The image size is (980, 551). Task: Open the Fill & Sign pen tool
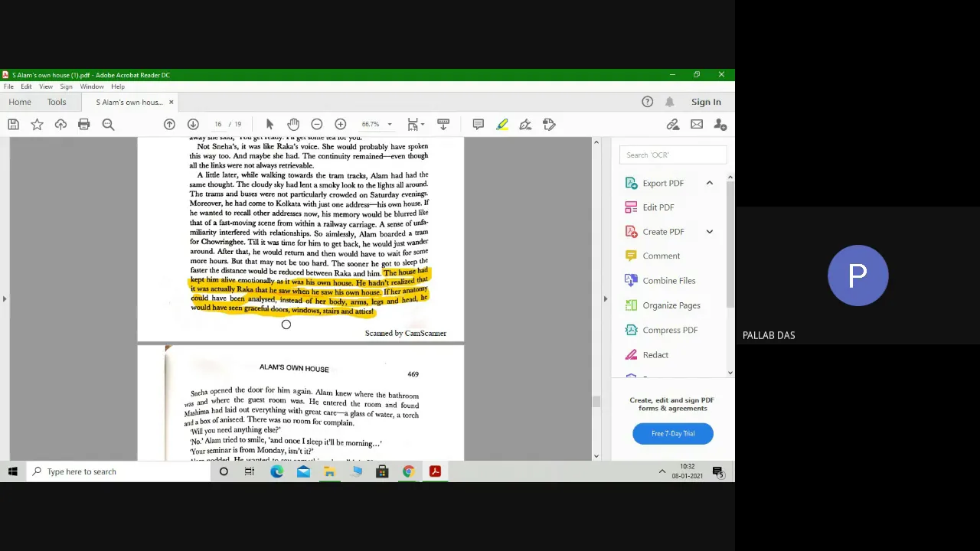click(x=525, y=124)
